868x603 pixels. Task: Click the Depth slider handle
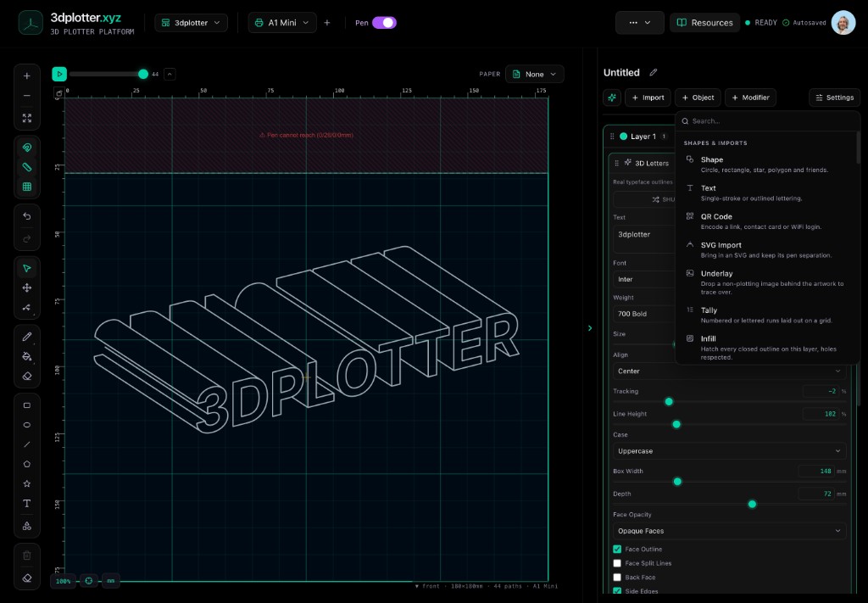(752, 504)
